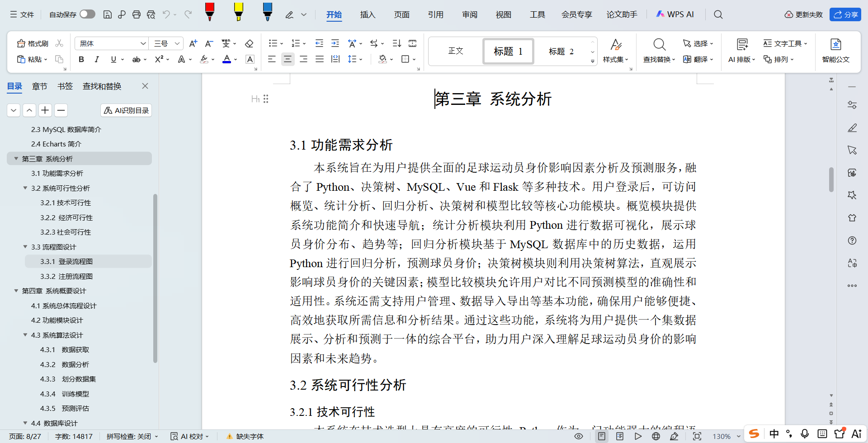
Task: Toggle justify alignment button
Action: pos(320,59)
